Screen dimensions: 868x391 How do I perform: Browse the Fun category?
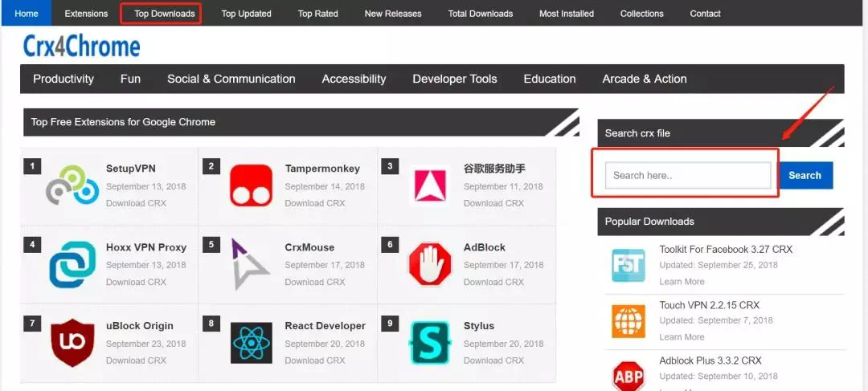coord(131,79)
